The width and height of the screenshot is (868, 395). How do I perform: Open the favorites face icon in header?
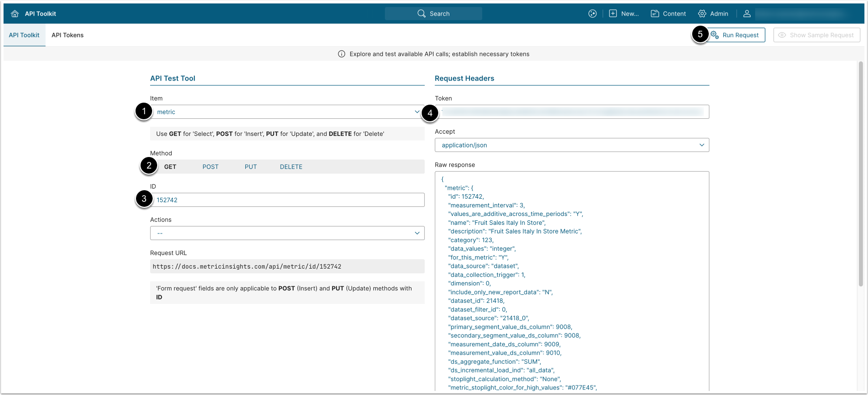[592, 14]
